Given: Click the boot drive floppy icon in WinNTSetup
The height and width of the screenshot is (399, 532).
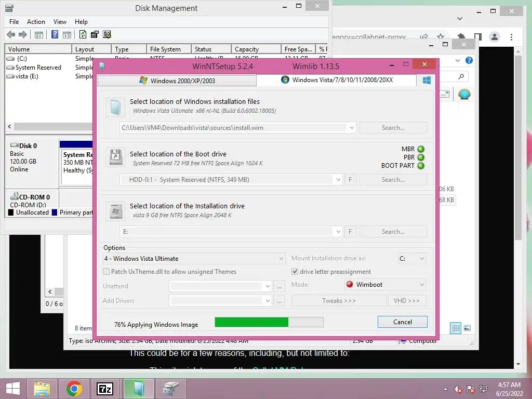Looking at the screenshot, I should (x=115, y=157).
